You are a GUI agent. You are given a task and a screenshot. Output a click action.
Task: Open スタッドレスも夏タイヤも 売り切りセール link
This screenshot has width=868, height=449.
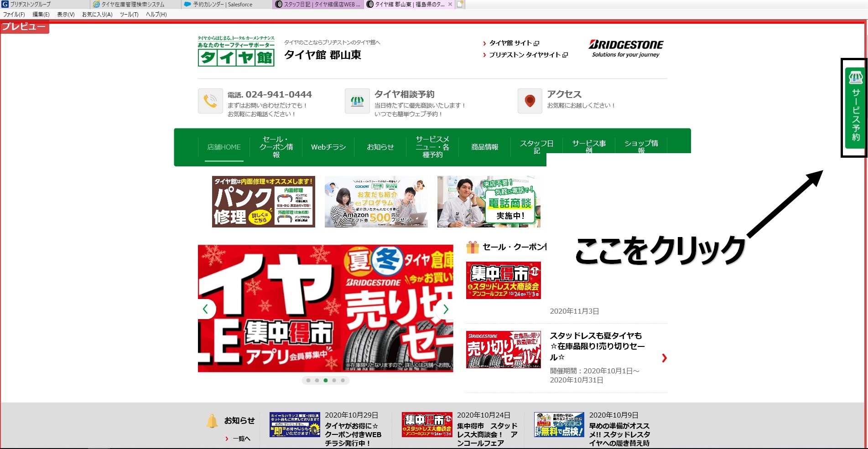coord(597,346)
